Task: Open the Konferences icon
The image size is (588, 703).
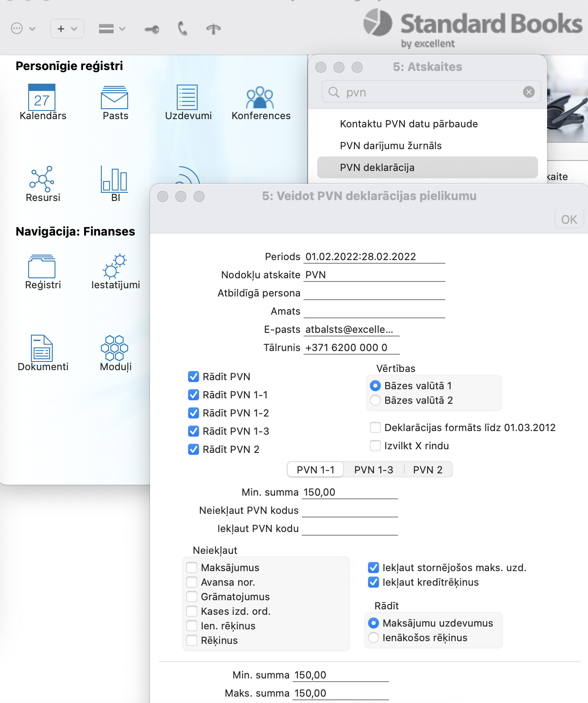Action: (x=260, y=97)
